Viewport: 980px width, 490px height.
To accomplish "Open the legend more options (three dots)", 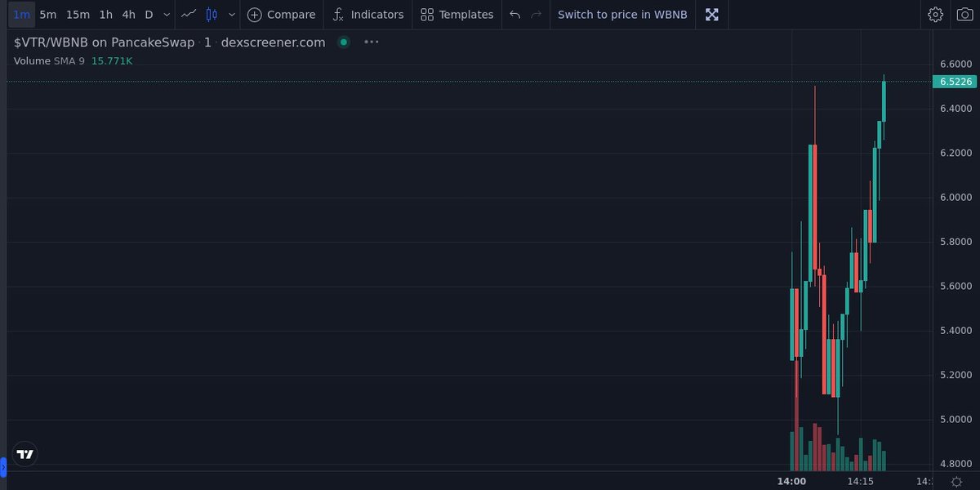I will point(372,42).
